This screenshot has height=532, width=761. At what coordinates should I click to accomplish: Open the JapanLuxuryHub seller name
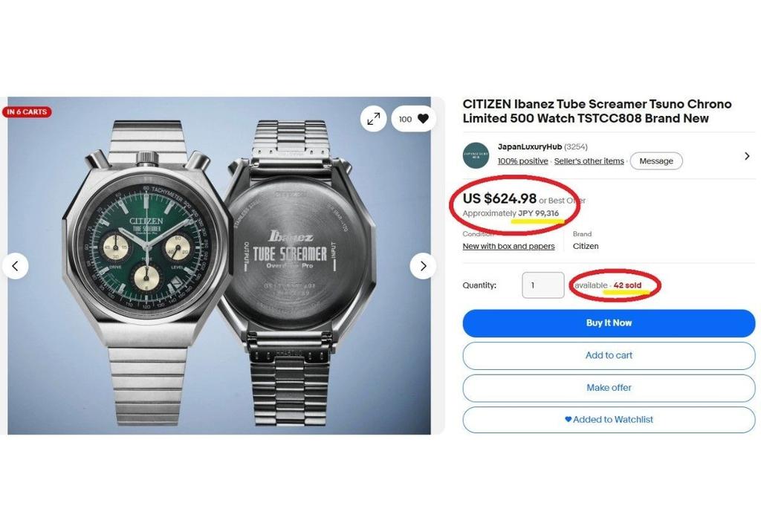pos(529,146)
